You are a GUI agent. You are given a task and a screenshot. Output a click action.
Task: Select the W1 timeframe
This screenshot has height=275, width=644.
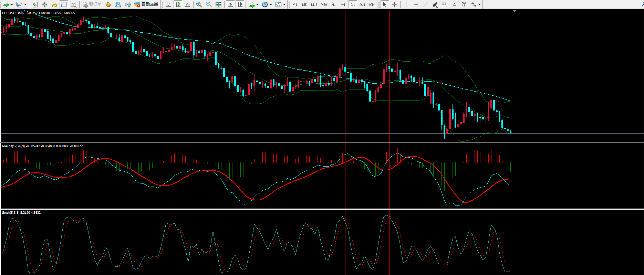(x=363, y=4)
